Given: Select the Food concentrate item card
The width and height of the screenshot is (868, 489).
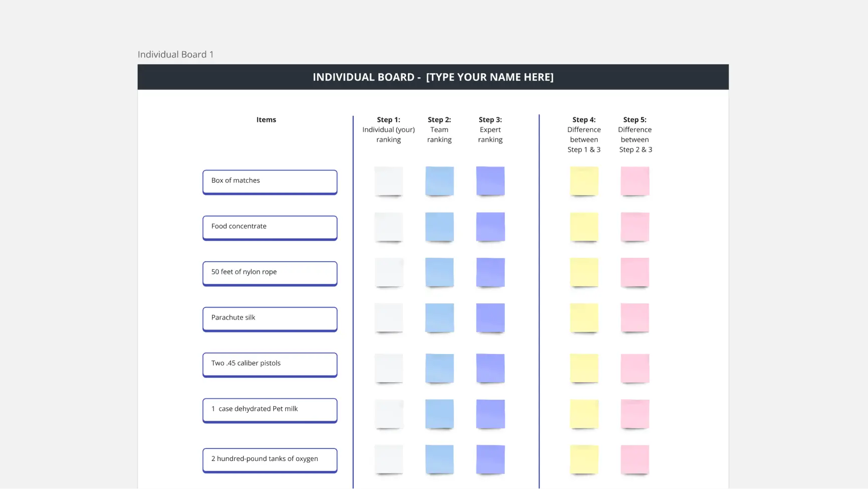Looking at the screenshot, I should 270,228.
